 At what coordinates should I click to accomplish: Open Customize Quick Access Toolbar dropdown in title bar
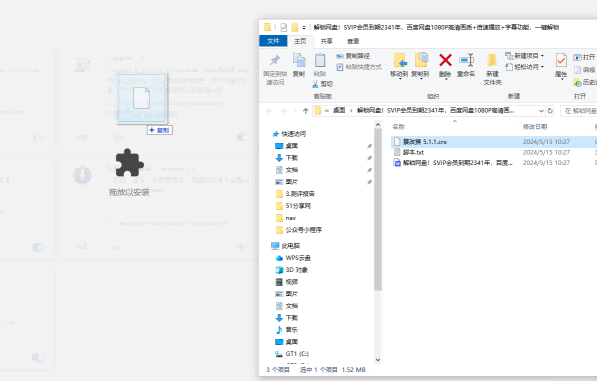[304, 27]
